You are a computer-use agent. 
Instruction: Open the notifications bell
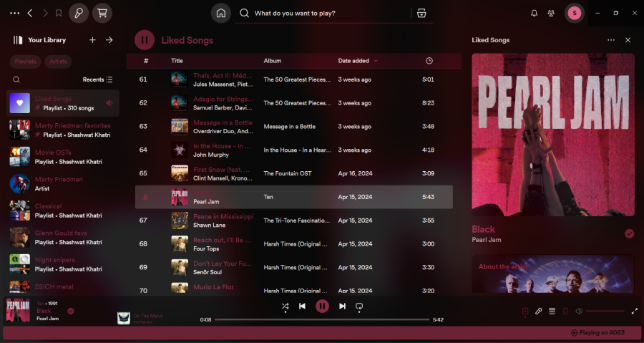pos(534,13)
